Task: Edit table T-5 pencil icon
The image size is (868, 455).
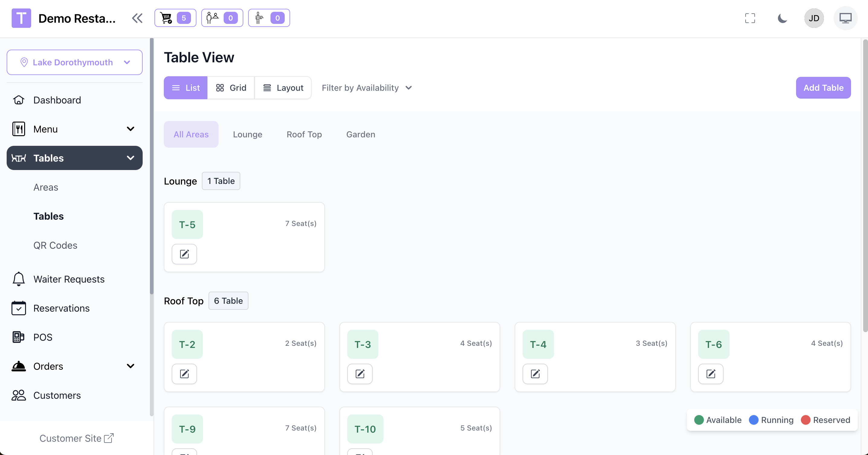Action: (x=184, y=254)
